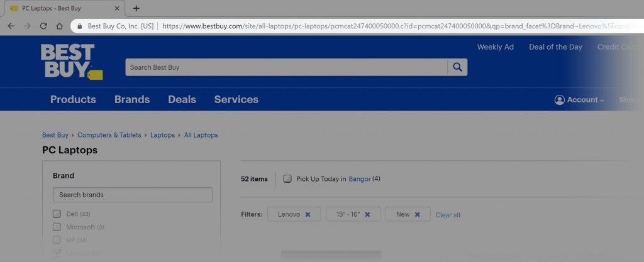Go to All Laptops breadcrumb link
644x262 pixels.
tap(201, 135)
